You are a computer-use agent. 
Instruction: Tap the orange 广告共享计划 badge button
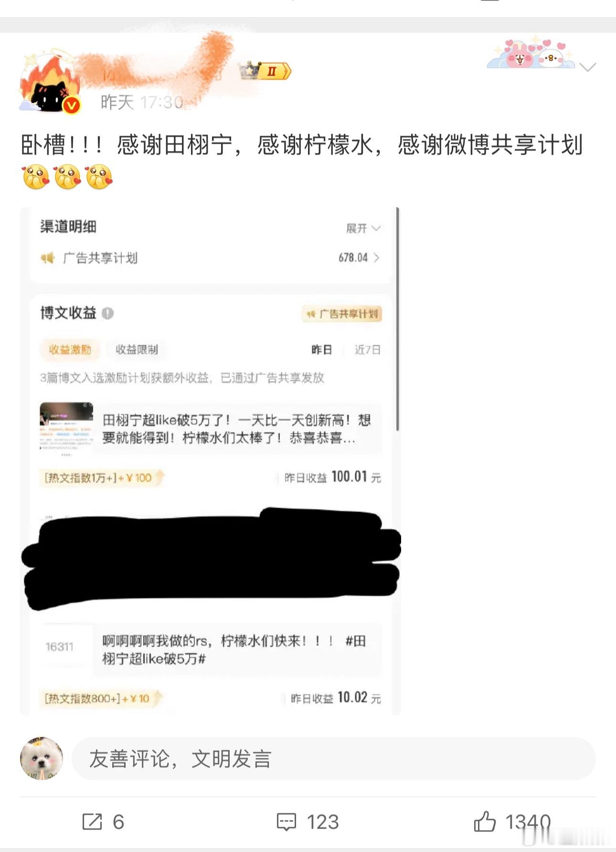(342, 314)
